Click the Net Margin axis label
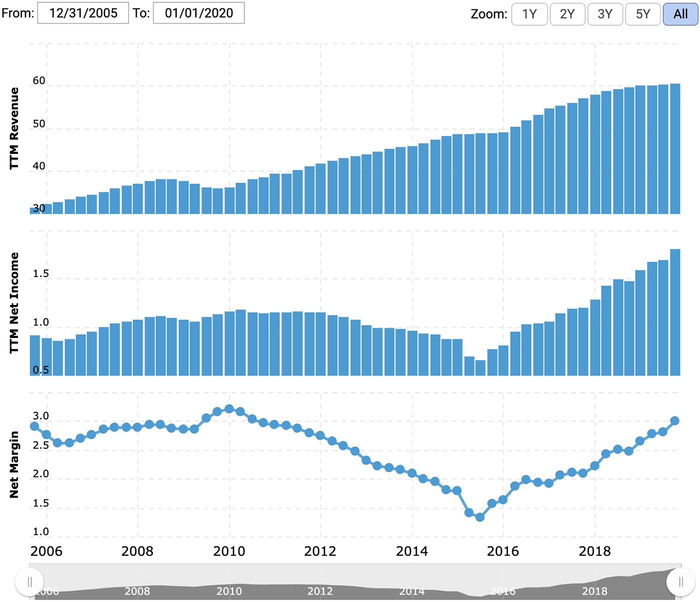This screenshot has height=602, width=700. 14,464
